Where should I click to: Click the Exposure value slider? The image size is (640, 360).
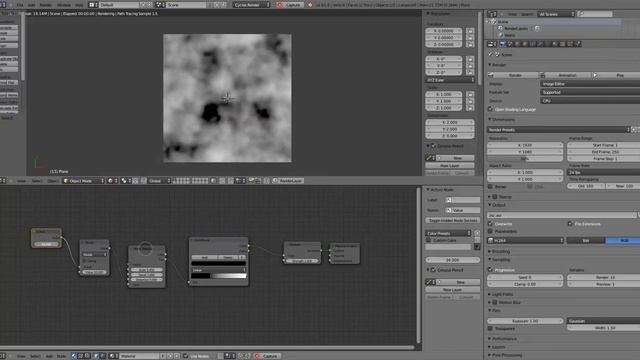point(525,321)
